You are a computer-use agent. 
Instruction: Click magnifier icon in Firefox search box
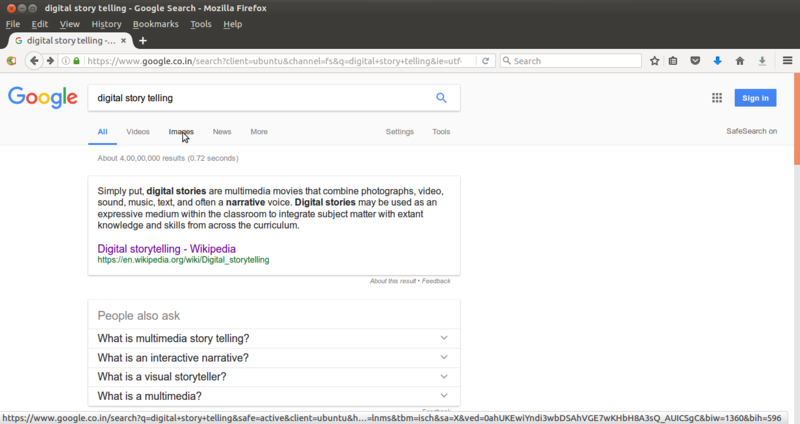[507, 61]
